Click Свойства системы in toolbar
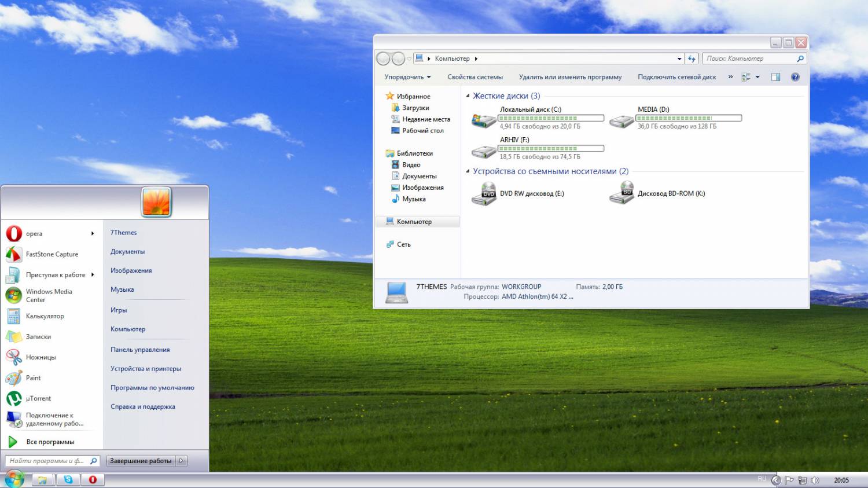 (x=475, y=77)
